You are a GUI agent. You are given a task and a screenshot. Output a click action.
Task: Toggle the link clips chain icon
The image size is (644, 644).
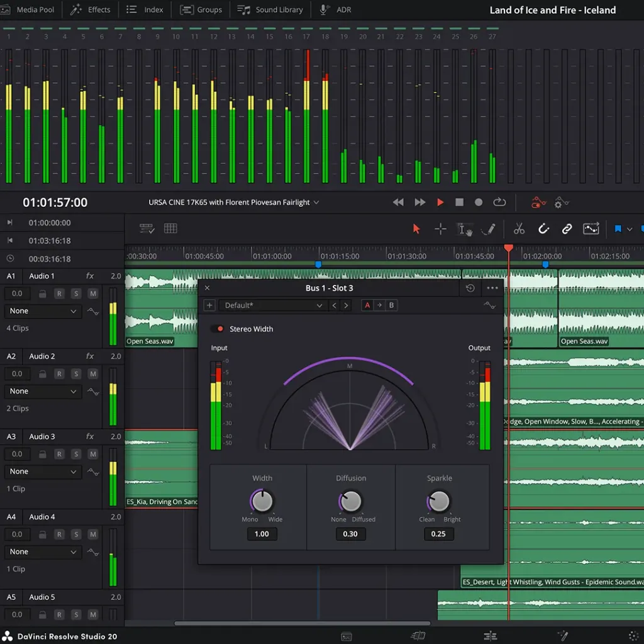(567, 229)
